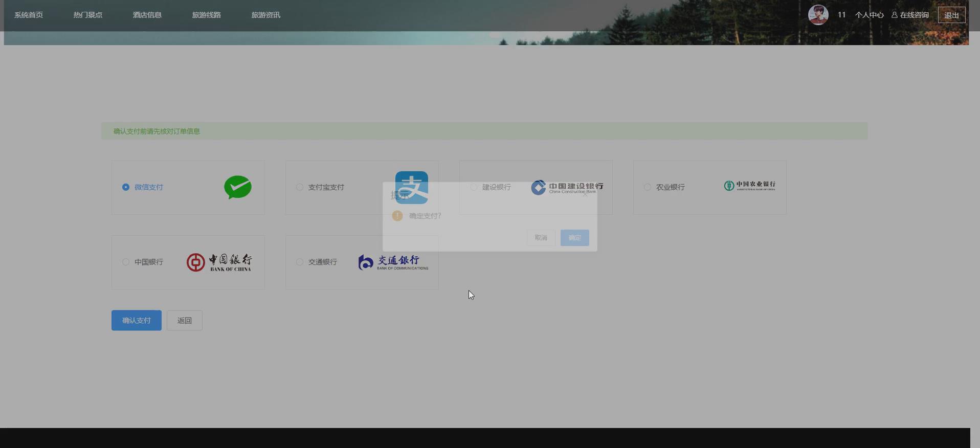Click 确定 in the confirm dialog

575,237
